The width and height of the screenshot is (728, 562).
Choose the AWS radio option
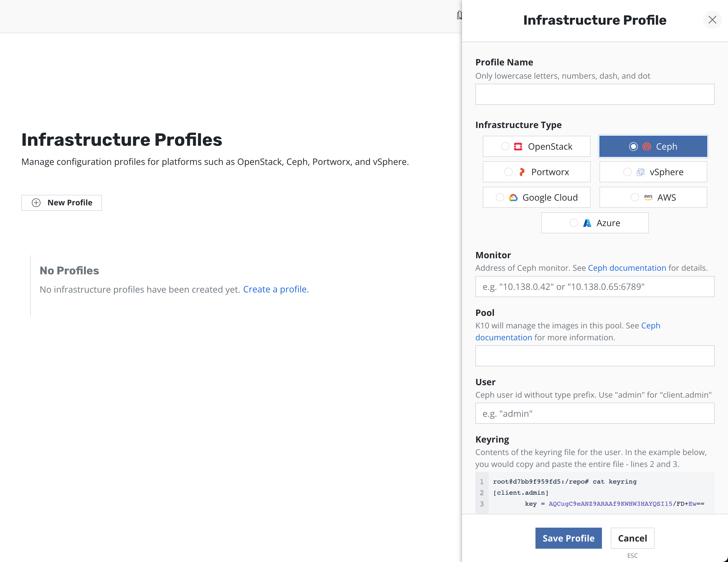coord(635,198)
